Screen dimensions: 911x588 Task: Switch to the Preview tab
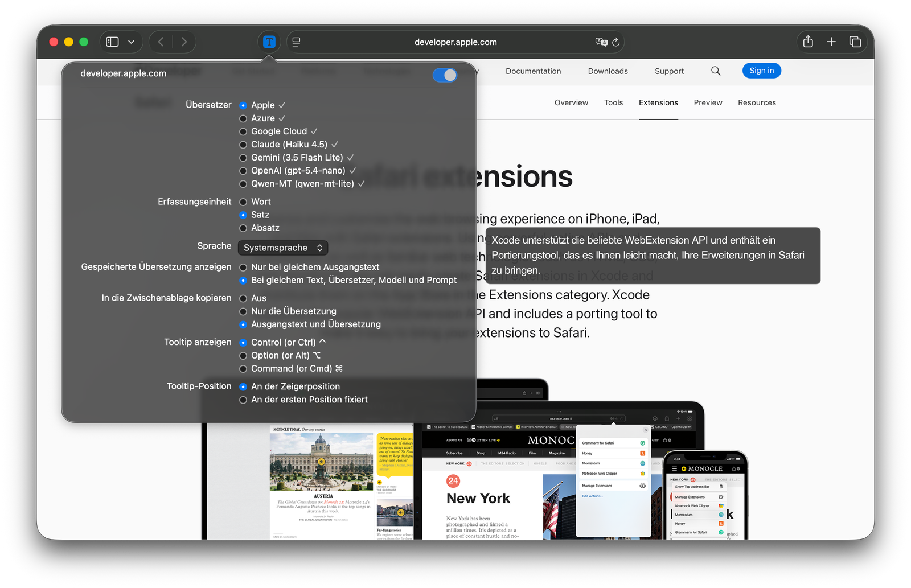click(708, 102)
